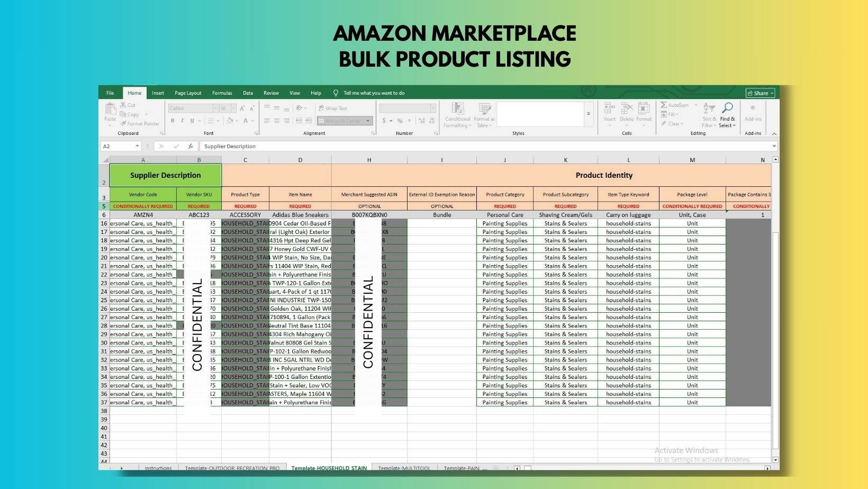Image resolution: width=868 pixels, height=489 pixels.
Task: Expand the cell styles gallery
Action: pos(588,114)
